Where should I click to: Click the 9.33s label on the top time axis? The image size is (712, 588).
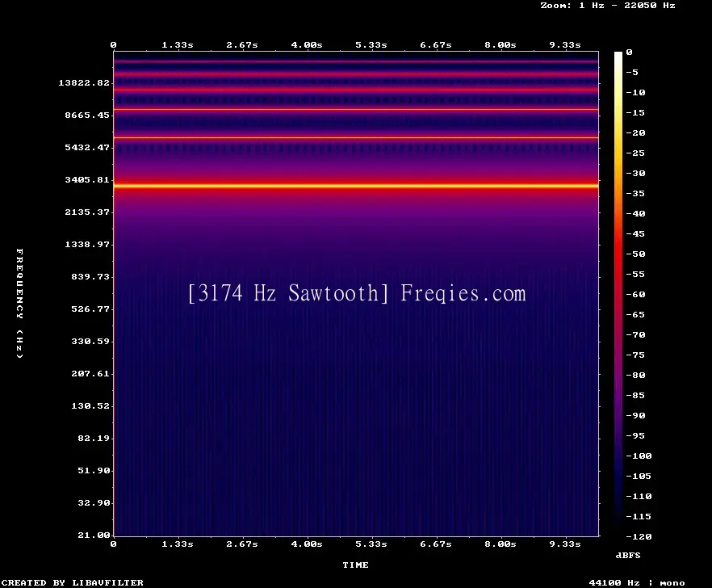(x=565, y=45)
